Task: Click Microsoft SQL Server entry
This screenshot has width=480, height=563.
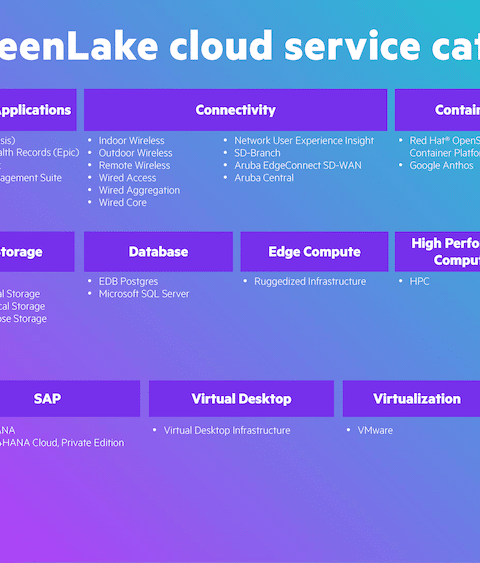Action: tap(144, 294)
